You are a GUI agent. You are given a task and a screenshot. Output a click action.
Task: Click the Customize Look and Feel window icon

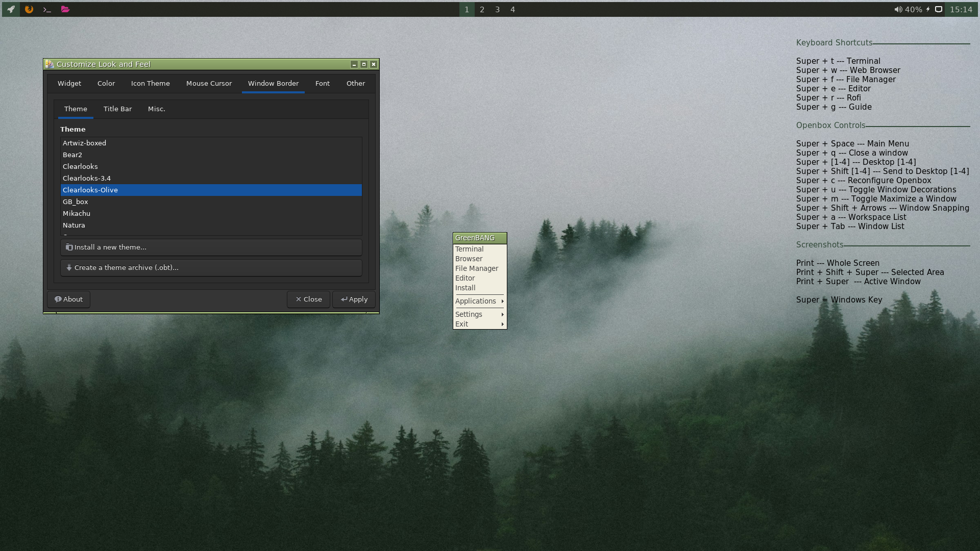(50, 64)
